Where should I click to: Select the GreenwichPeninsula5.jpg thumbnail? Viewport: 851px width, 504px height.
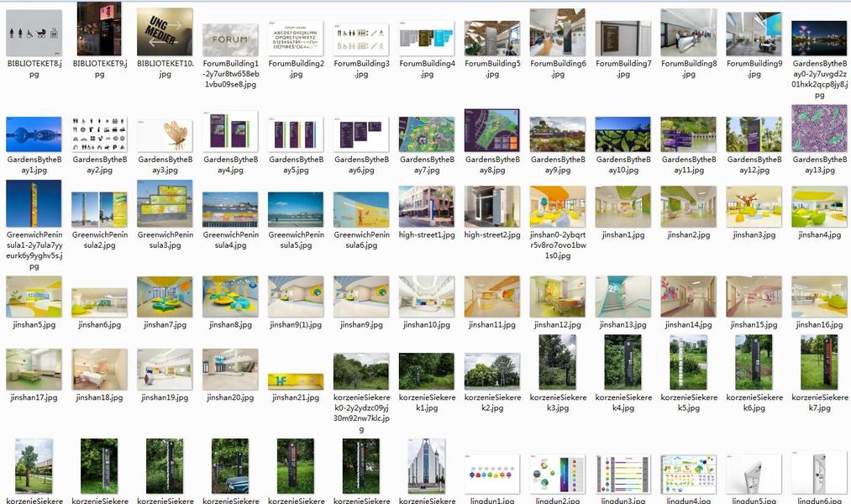(x=296, y=209)
